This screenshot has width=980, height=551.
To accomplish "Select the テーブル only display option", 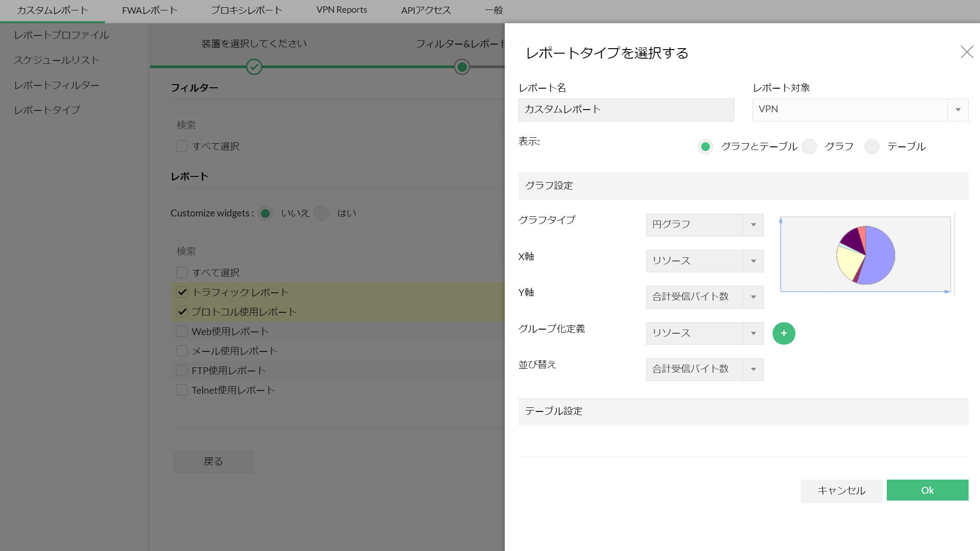I will point(872,146).
